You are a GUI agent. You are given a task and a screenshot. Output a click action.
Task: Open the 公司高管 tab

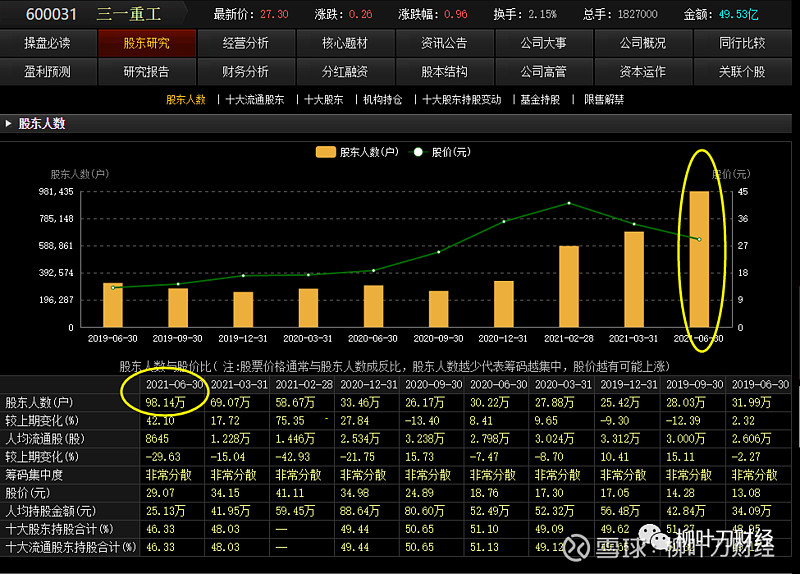pyautogui.click(x=543, y=71)
